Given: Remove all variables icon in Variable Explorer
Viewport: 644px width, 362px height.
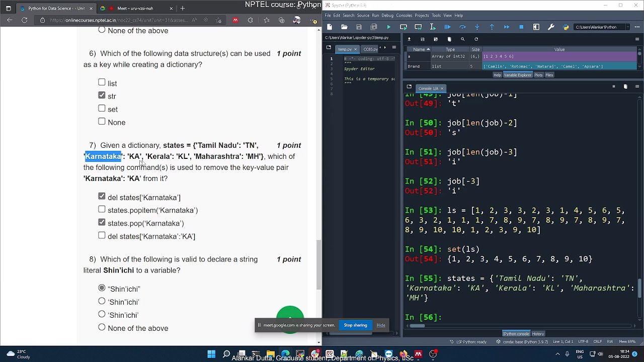Looking at the screenshot, I should tap(449, 39).
